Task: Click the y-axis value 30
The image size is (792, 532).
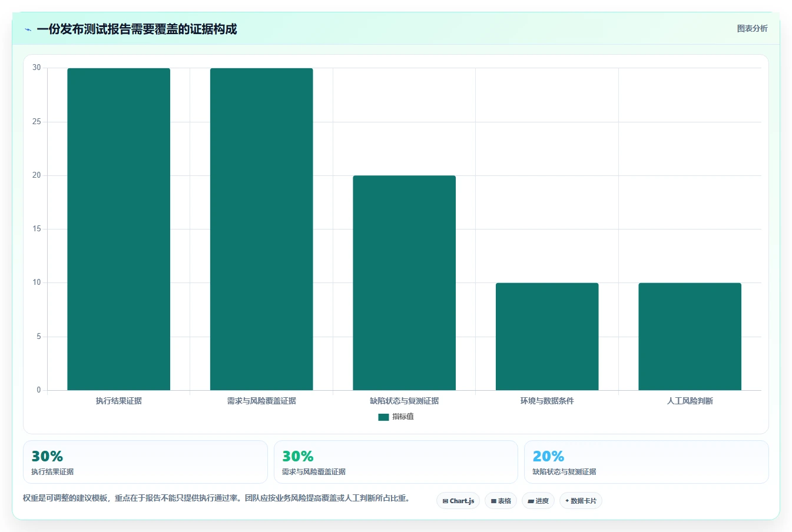Action: 37,68
